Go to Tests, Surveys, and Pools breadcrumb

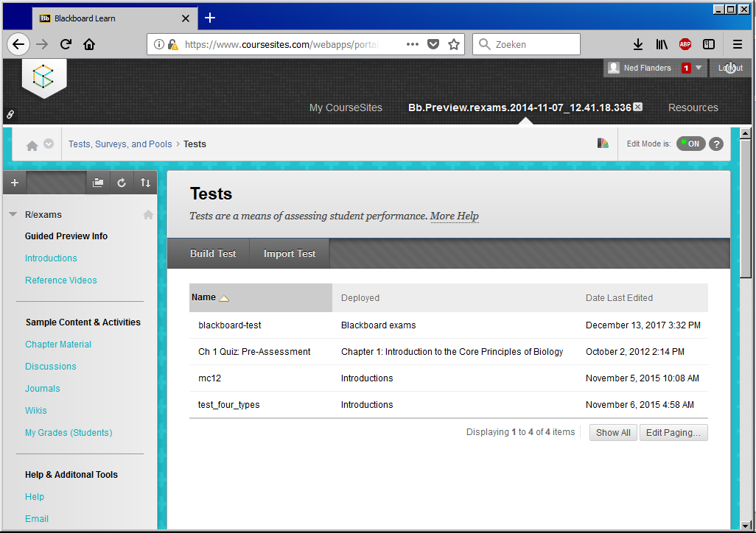120,144
